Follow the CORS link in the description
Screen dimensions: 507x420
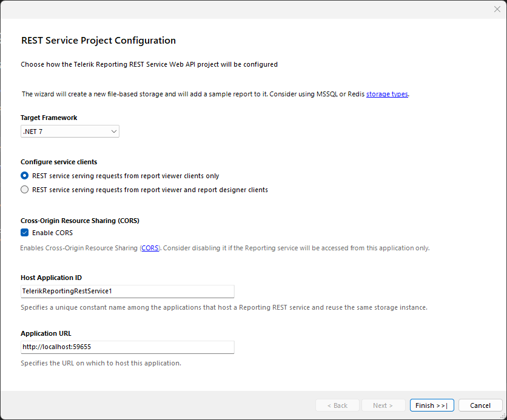point(150,248)
